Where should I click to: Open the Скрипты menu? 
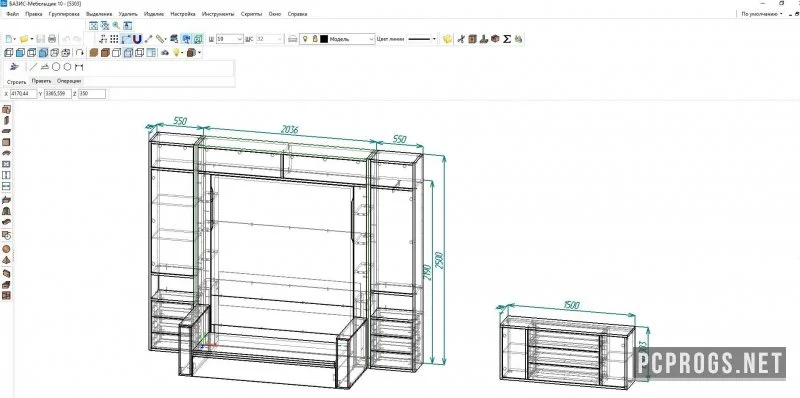(252, 14)
